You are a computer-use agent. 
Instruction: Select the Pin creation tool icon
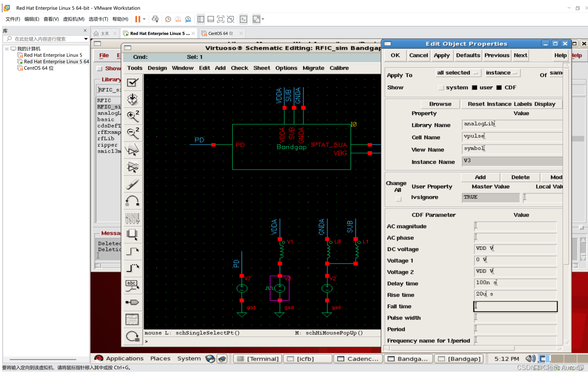tap(132, 302)
